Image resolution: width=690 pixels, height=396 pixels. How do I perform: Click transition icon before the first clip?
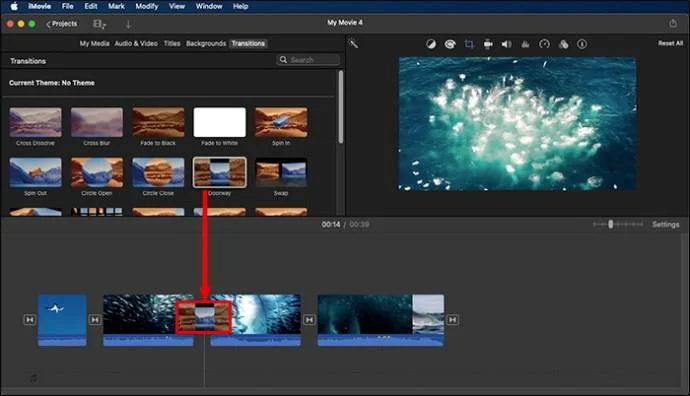29,319
